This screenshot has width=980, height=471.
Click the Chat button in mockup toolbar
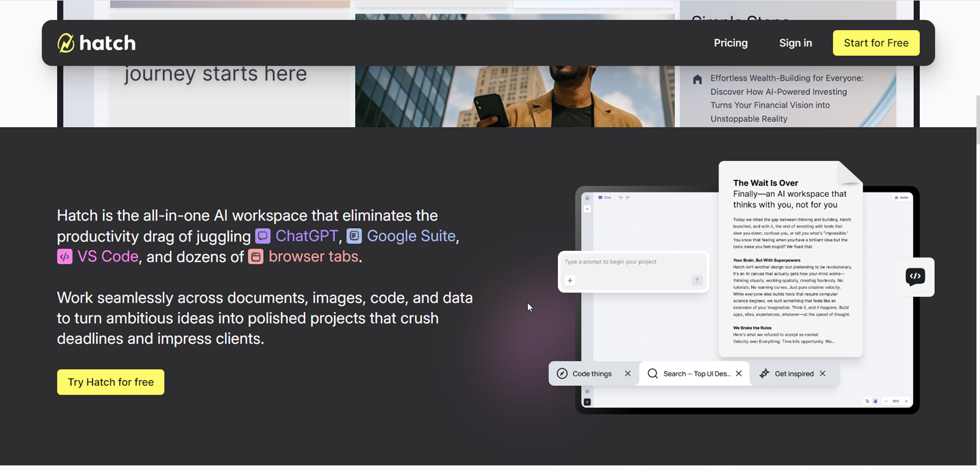(x=605, y=197)
